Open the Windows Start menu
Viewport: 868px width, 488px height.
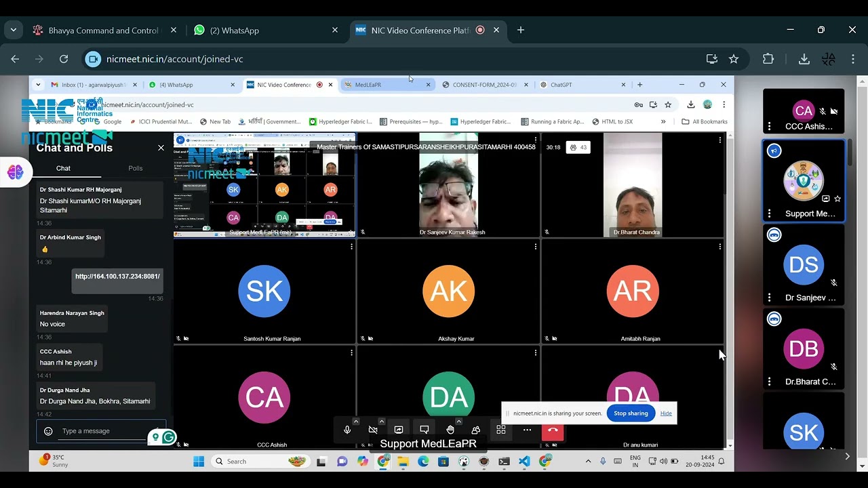click(x=199, y=462)
